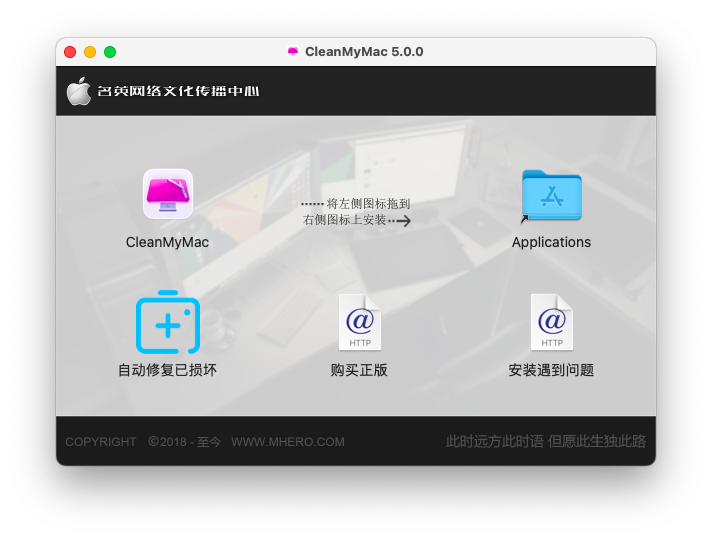Open the 购买正版 HTTP link file
This screenshot has width=712, height=540.
pyautogui.click(x=360, y=322)
